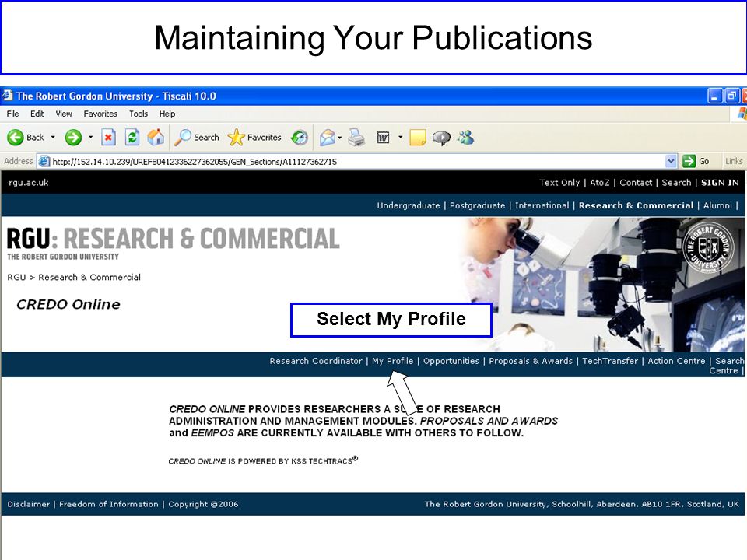Image resolution: width=747 pixels, height=560 pixels.
Task: Open the Help menu
Action: tap(167, 114)
